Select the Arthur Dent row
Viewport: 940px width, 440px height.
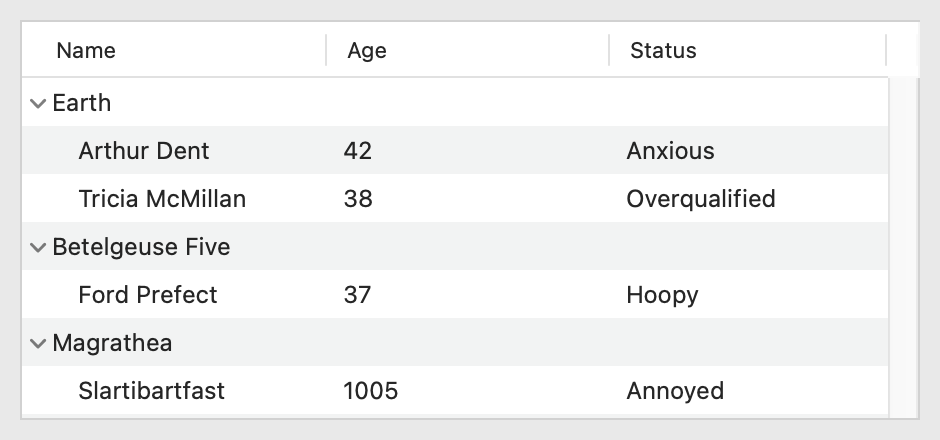pos(144,151)
